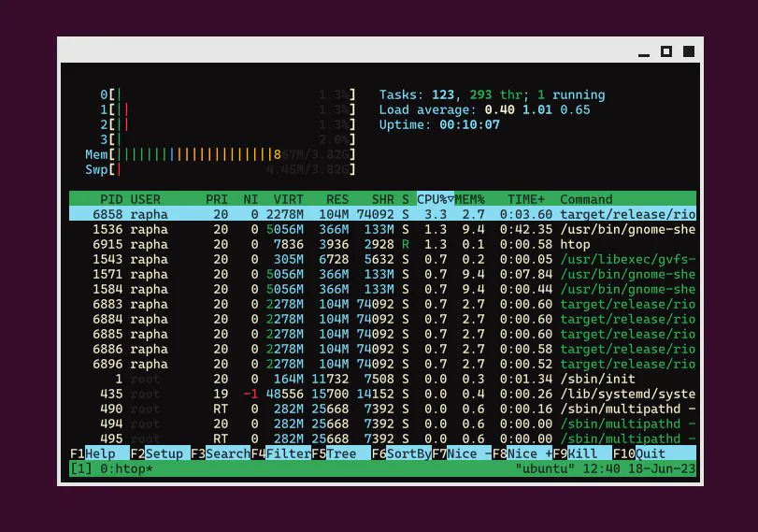The height and width of the screenshot is (532, 758).
Task: Select process 6915 htop row
Action: (382, 244)
